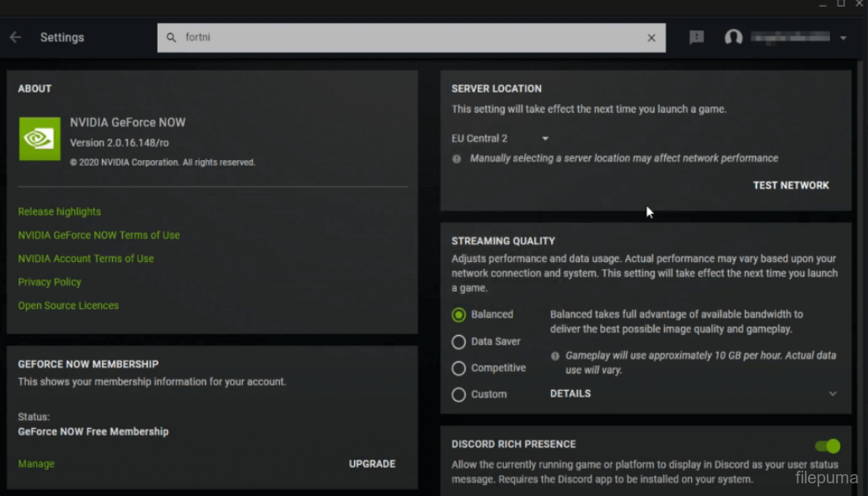Open the account name dropdown arrow
This screenshot has width=868, height=496.
(x=843, y=38)
